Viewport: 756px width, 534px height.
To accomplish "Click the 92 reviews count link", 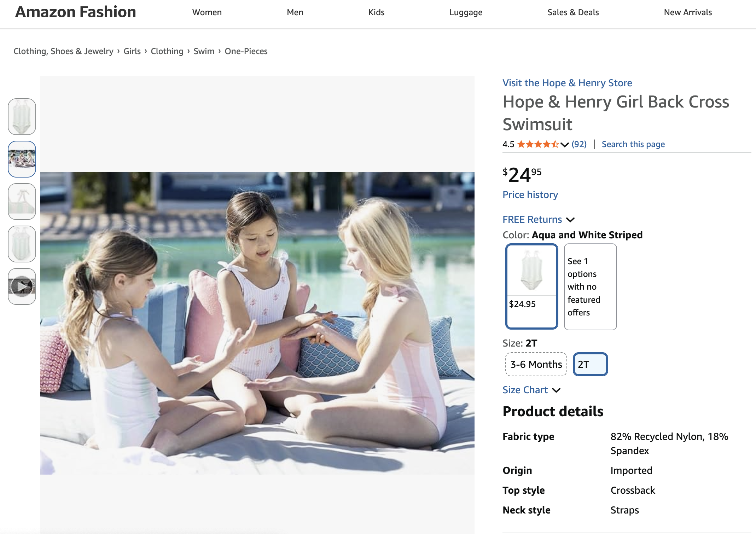I will tap(579, 144).
